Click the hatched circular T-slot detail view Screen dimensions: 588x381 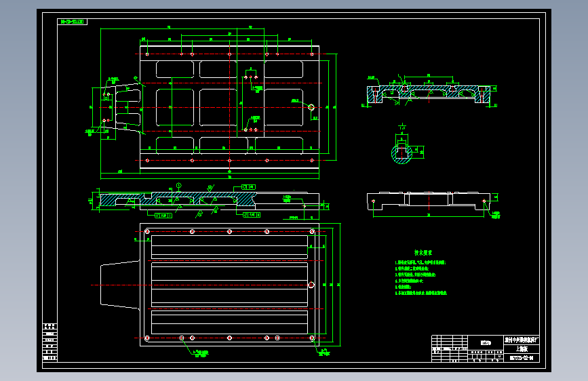(402, 153)
